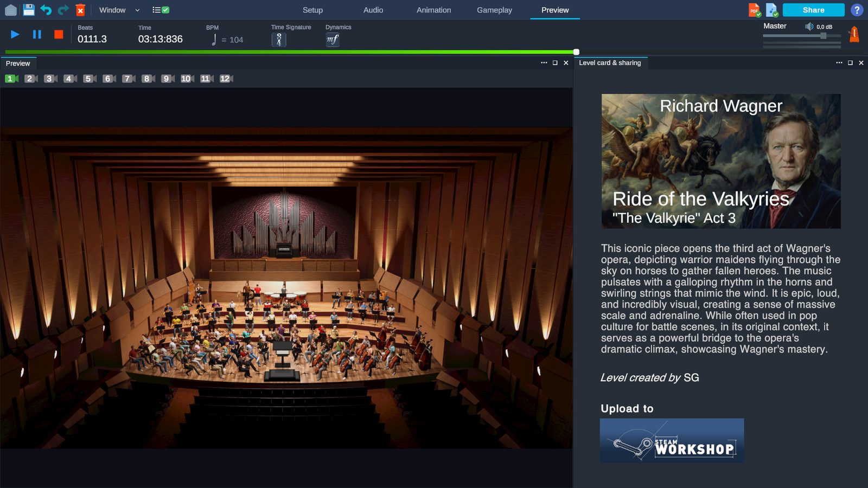
Task: Select the Level card & sharing tab
Action: click(610, 63)
